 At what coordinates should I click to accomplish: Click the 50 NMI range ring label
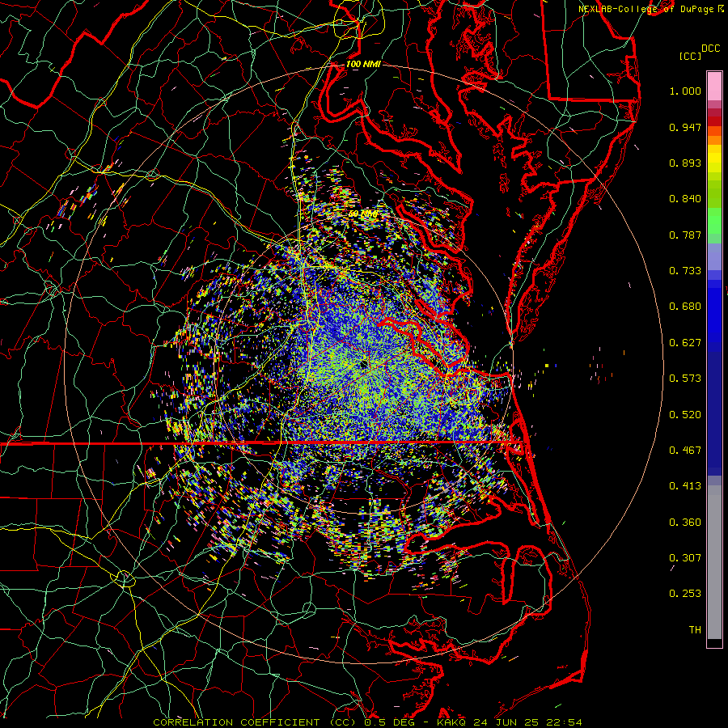[363, 214]
